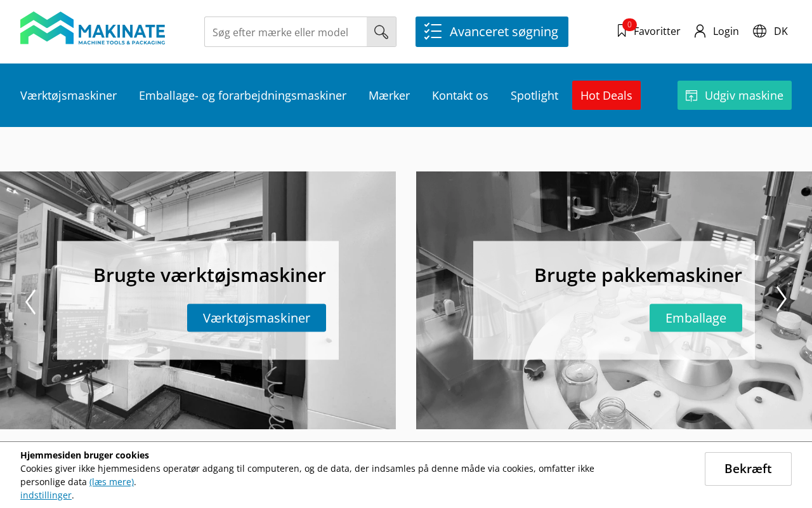This screenshot has width=812, height=508.
Task: Open the Mærker menu item
Action: [x=389, y=95]
